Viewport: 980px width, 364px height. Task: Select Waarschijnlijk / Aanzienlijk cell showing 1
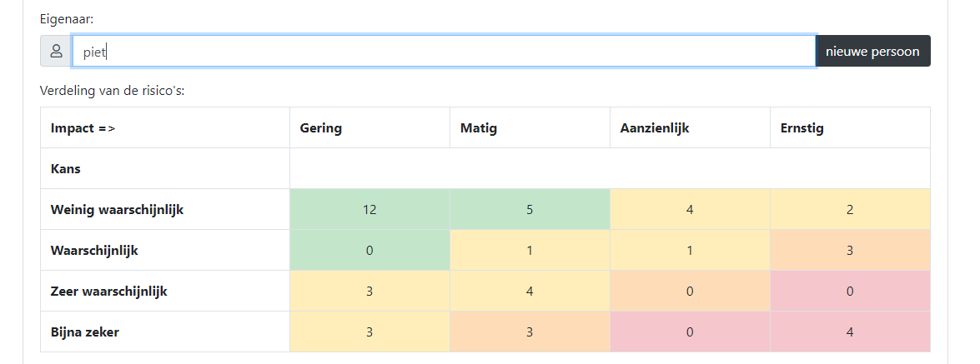[690, 251]
